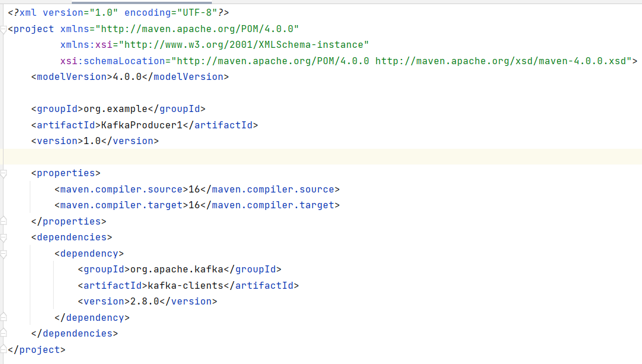The image size is (642, 364).
Task: Place cursor on the empty highlighted line
Action: [292, 157]
